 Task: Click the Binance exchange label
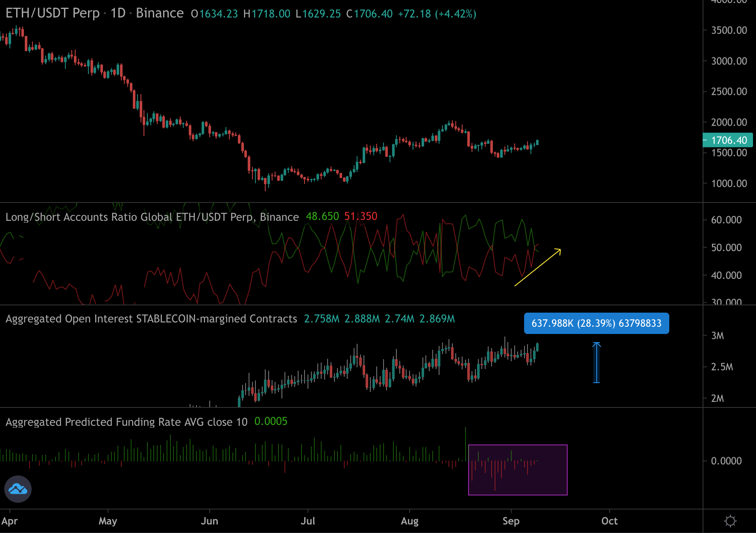pyautogui.click(x=159, y=13)
